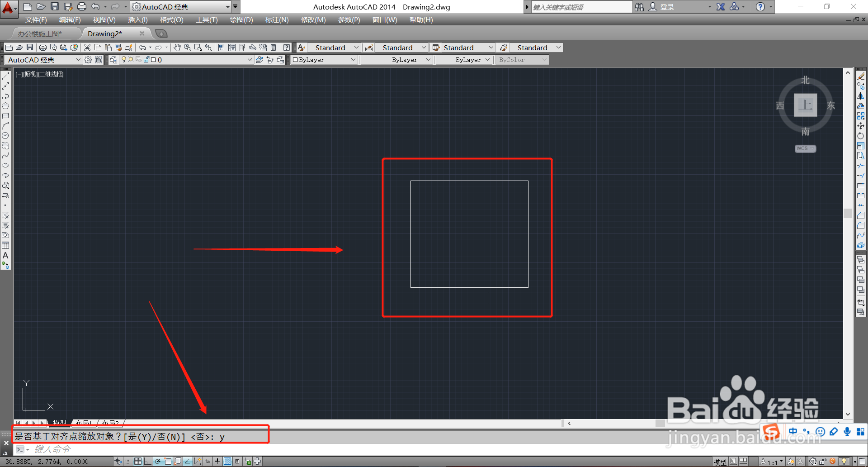
Task: Click the Help question mark toolbar icon
Action: [287, 48]
